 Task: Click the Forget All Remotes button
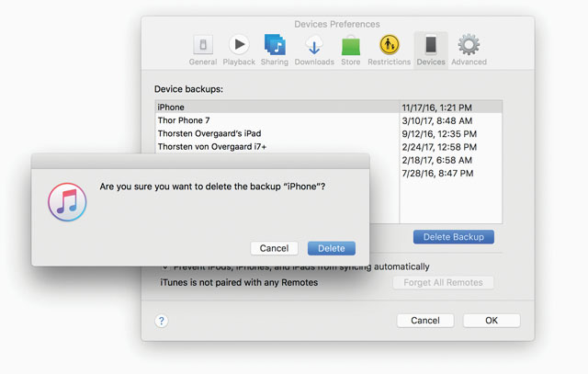pos(443,282)
